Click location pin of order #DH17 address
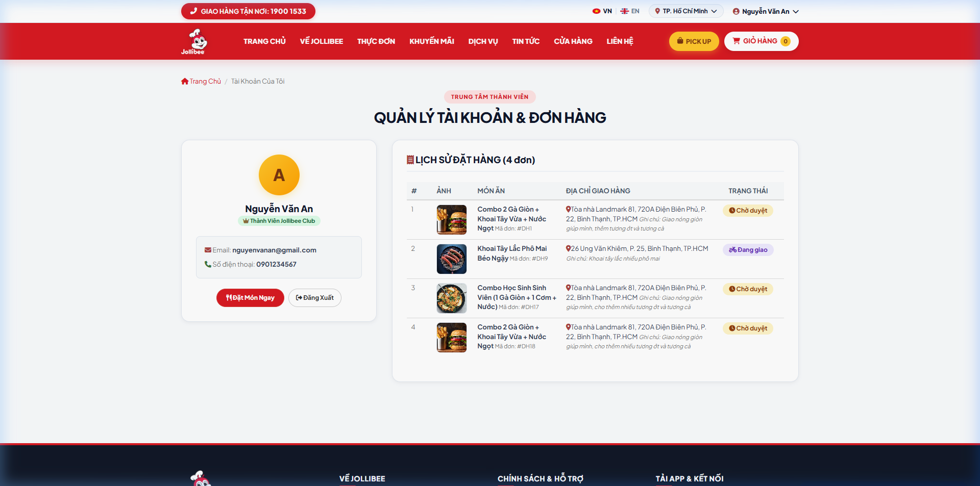Image resolution: width=980 pixels, height=486 pixels. click(x=568, y=288)
